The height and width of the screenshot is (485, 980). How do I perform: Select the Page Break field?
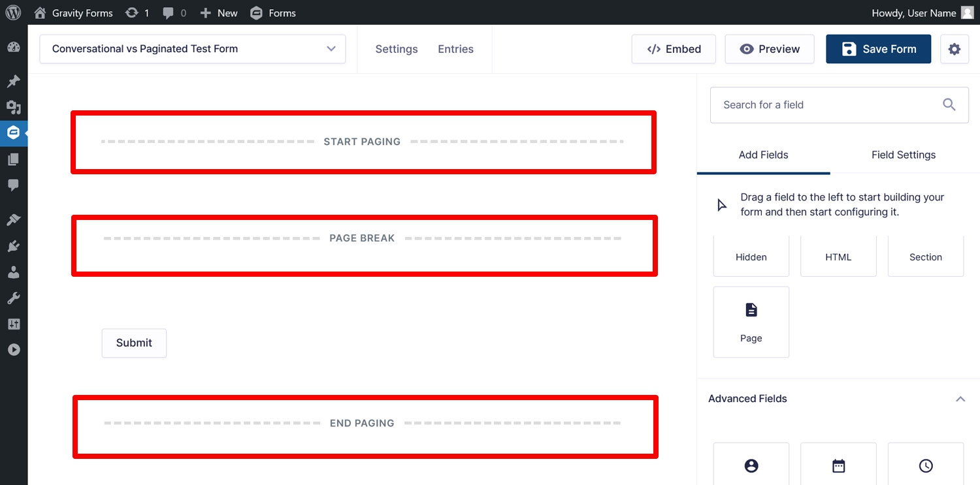pyautogui.click(x=364, y=245)
